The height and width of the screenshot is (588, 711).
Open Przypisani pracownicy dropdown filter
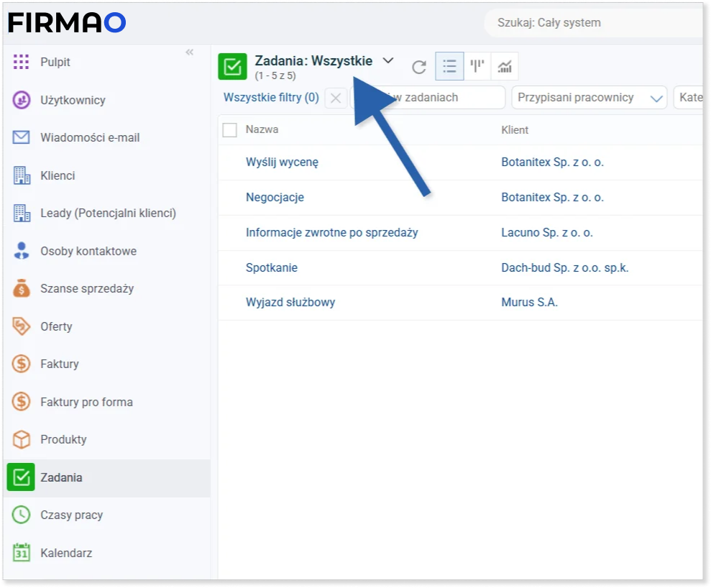[x=589, y=98]
